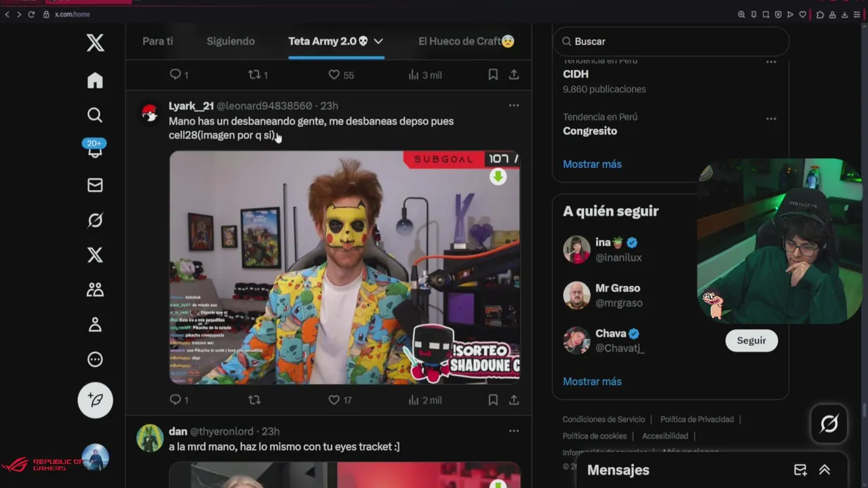This screenshot has width=868, height=488.
Task: Open the browser ad blocker shield icon
Action: tap(778, 14)
